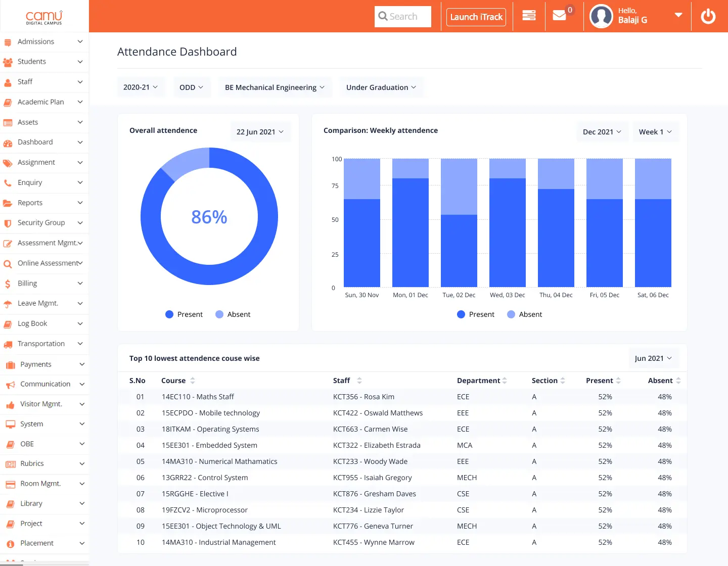Toggle sorting on the Absent column
Viewport: 728px width, 566px height.
point(678,381)
